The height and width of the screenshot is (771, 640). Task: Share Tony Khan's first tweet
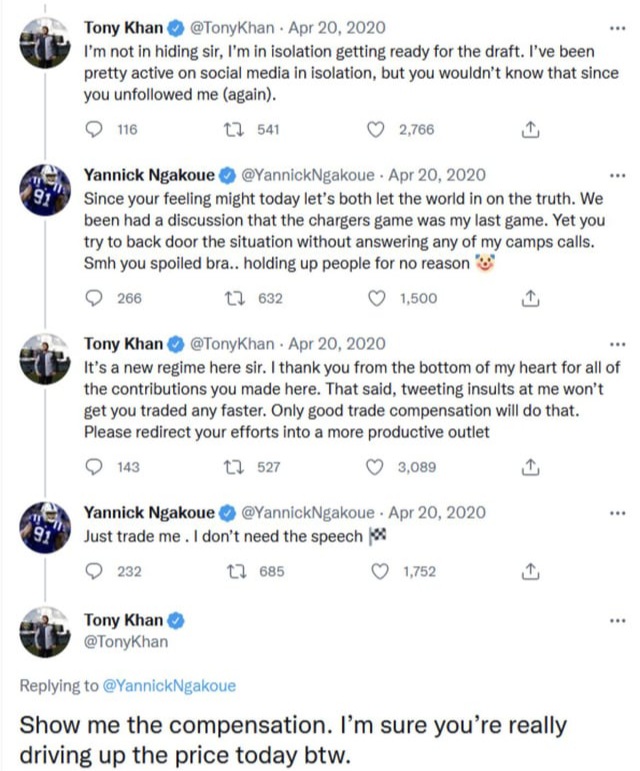click(532, 129)
